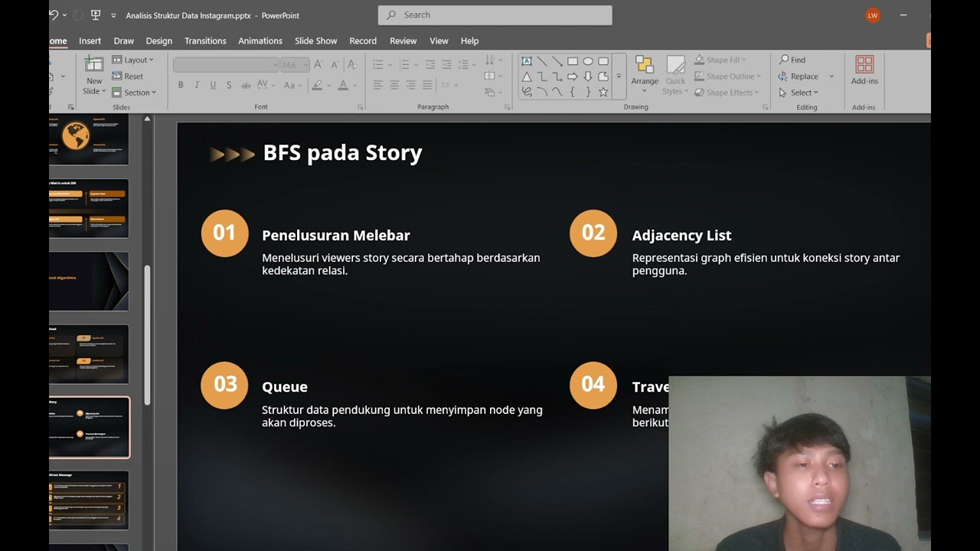Open the Align Text menu
Screen dimensions: 980x551
pos(493,77)
